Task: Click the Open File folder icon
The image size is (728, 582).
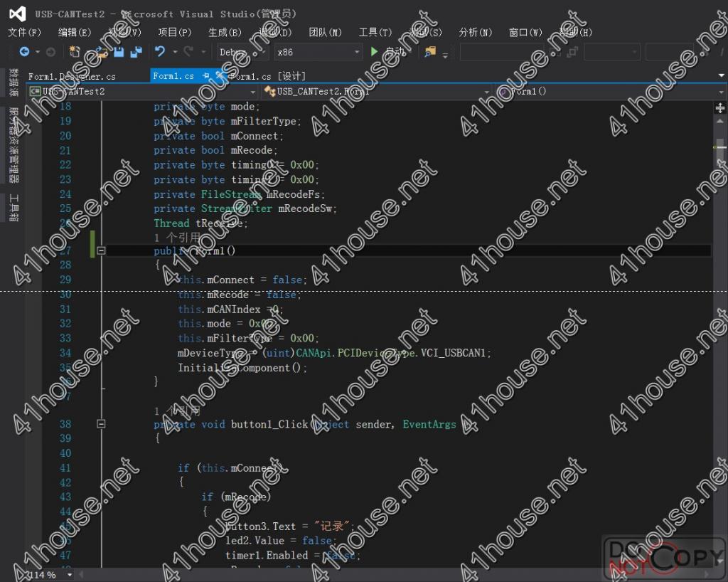Action: 102,51
